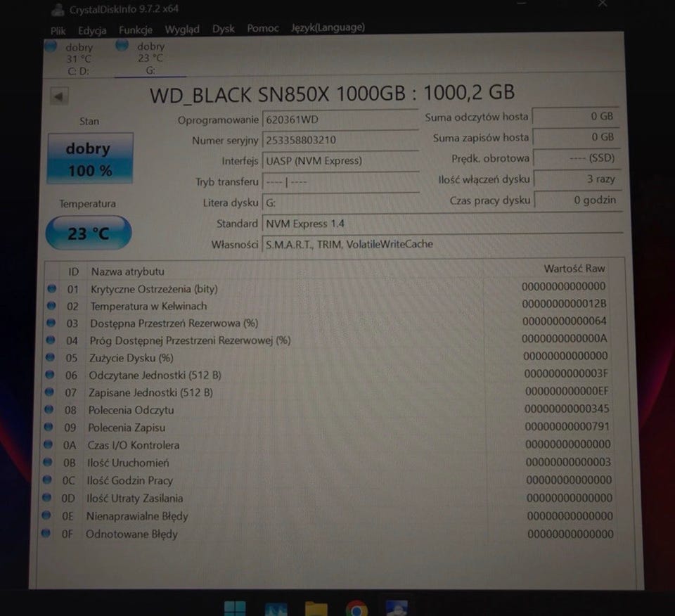Click the Suma zapisów hosta value
The width and height of the screenshot is (675, 616).
(576, 137)
